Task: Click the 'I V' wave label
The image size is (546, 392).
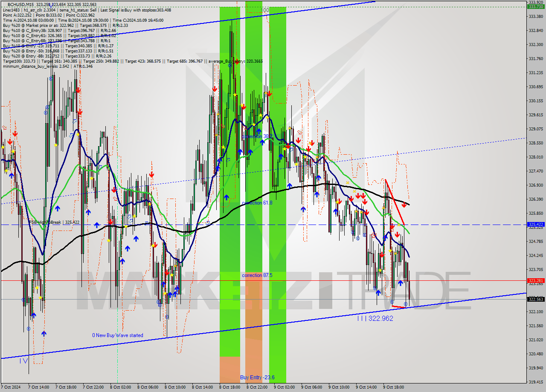Action: tap(24, 361)
